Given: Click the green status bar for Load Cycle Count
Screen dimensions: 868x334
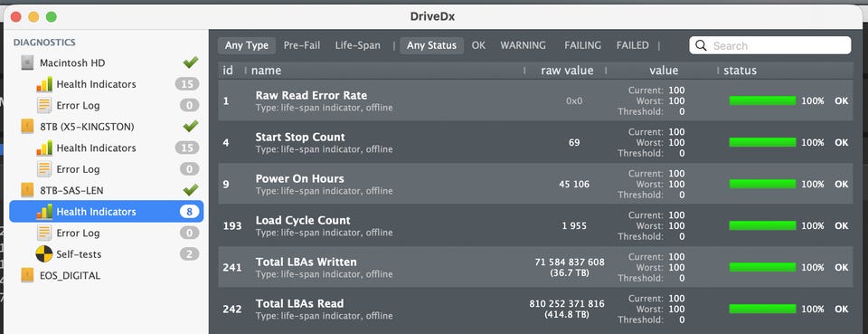Looking at the screenshot, I should 763,225.
